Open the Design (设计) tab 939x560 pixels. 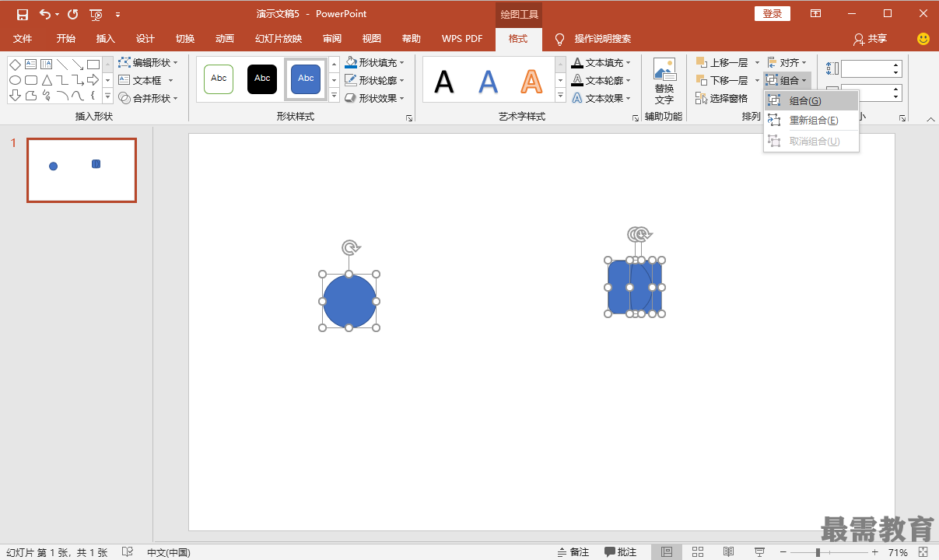145,39
